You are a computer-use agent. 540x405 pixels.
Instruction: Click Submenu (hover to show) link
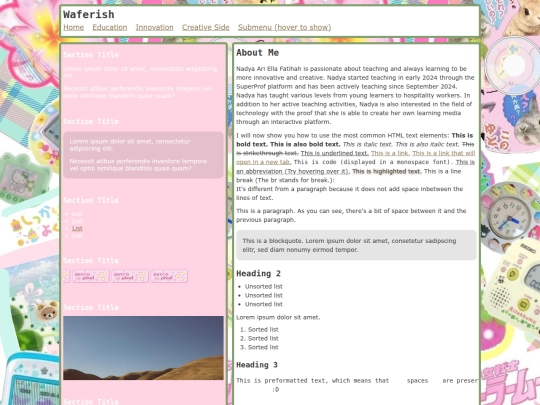284,27
